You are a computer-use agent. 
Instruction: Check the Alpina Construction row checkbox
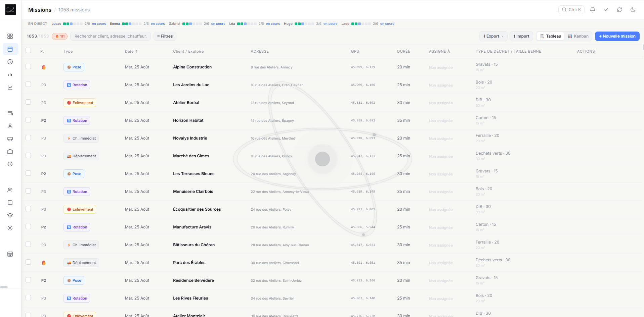pos(28,66)
